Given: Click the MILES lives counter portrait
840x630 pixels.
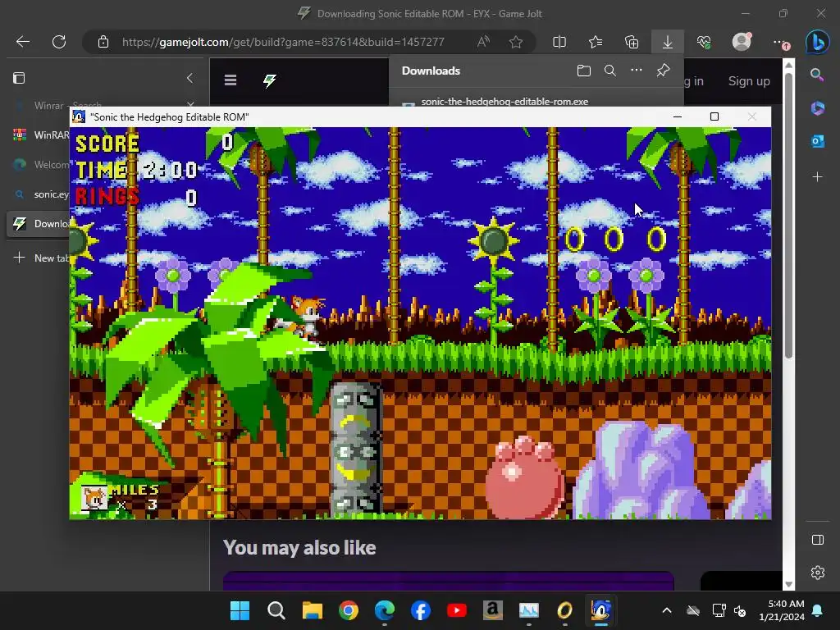Looking at the screenshot, I should [94, 498].
